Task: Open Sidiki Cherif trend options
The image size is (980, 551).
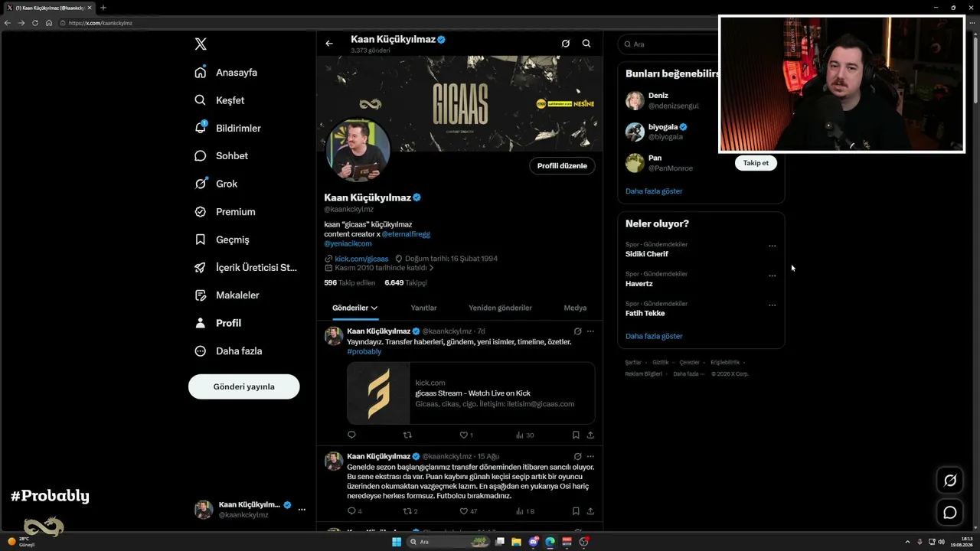Action: click(772, 246)
